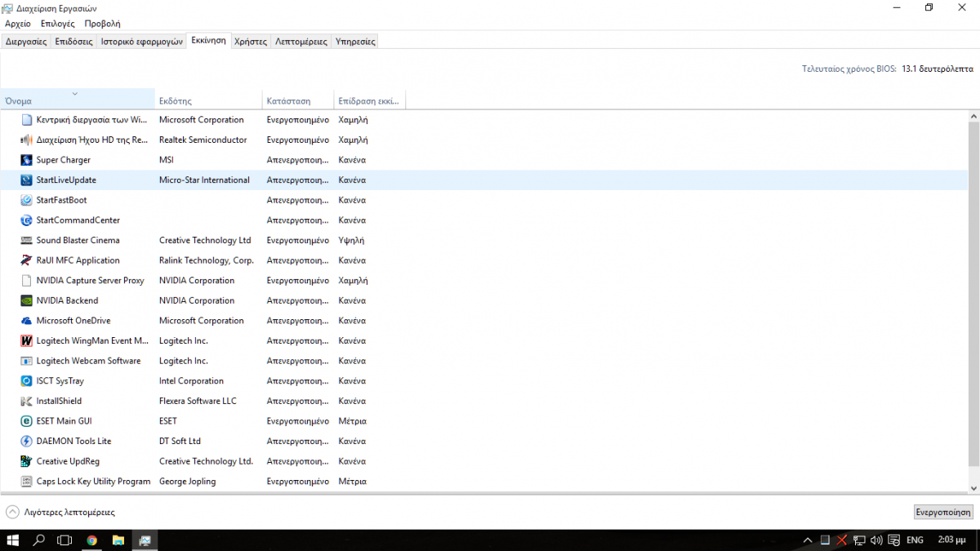This screenshot has width=980, height=551.
Task: Click Υψηλή impact value for Sound Blaster
Action: coord(351,240)
